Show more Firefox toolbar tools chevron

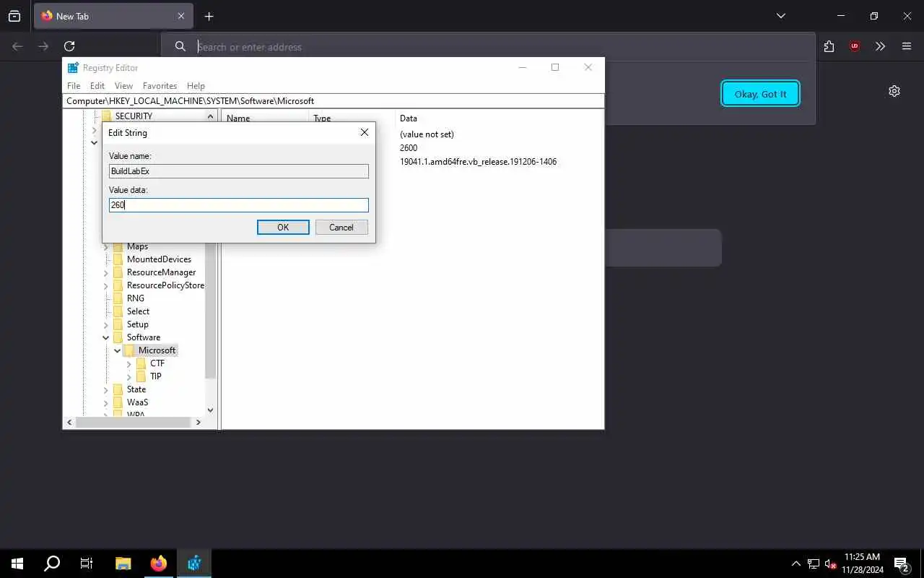[881, 46]
